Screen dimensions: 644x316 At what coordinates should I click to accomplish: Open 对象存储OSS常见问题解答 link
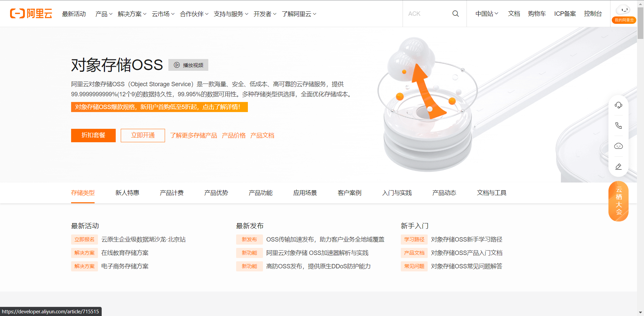[467, 266]
